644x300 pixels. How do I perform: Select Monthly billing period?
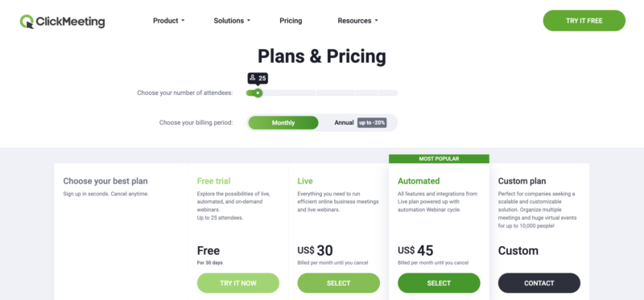tap(283, 123)
